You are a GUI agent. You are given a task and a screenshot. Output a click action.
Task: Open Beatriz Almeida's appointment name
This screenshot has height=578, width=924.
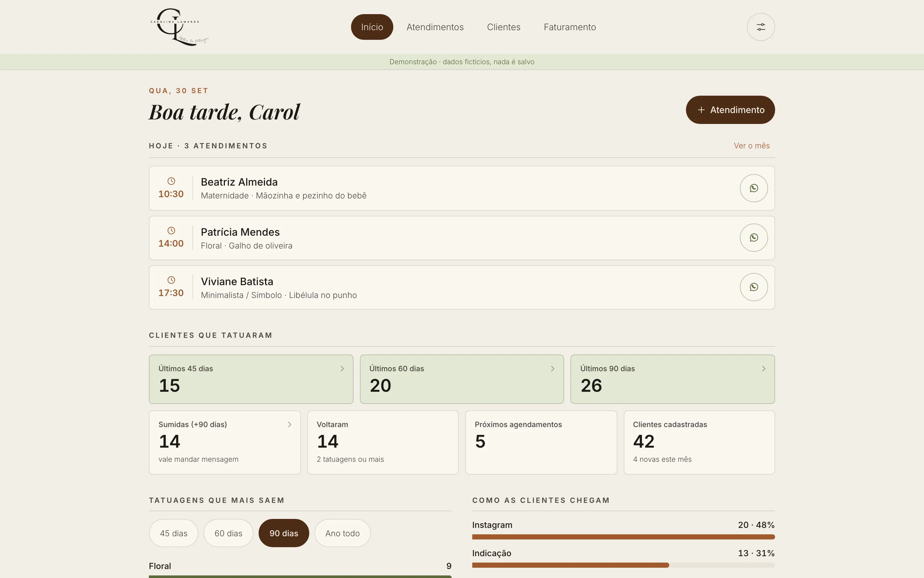point(239,182)
